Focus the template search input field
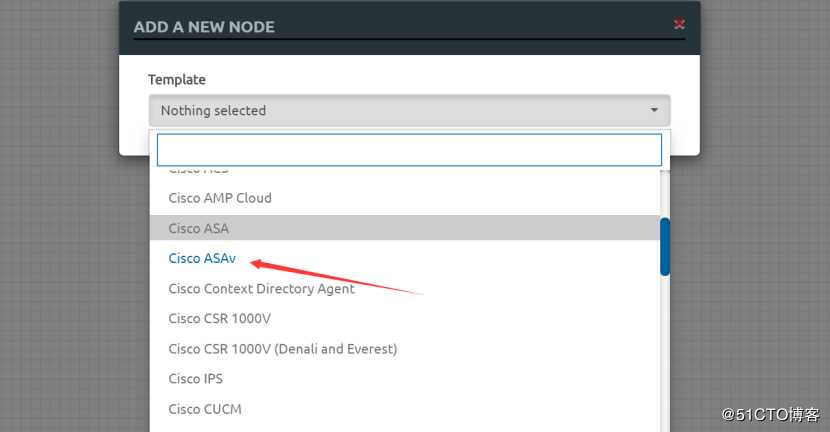The image size is (830, 432). click(x=409, y=150)
